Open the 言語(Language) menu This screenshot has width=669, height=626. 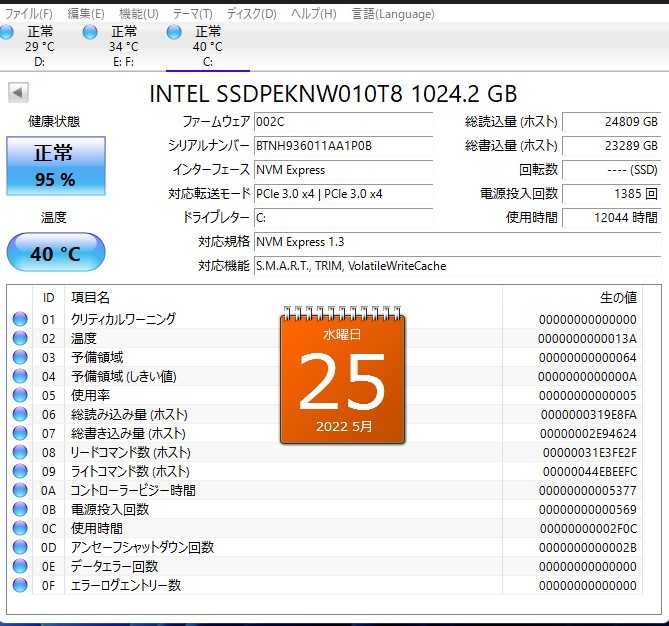393,14
